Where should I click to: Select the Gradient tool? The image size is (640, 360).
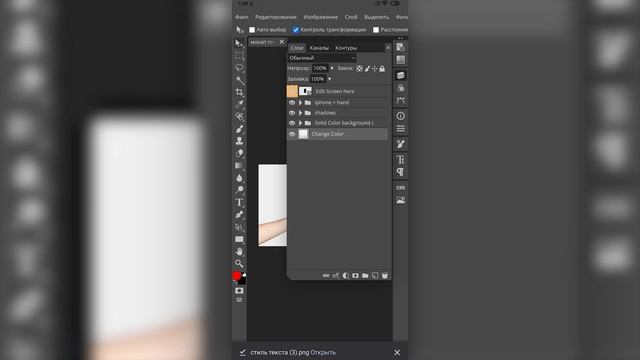click(239, 166)
